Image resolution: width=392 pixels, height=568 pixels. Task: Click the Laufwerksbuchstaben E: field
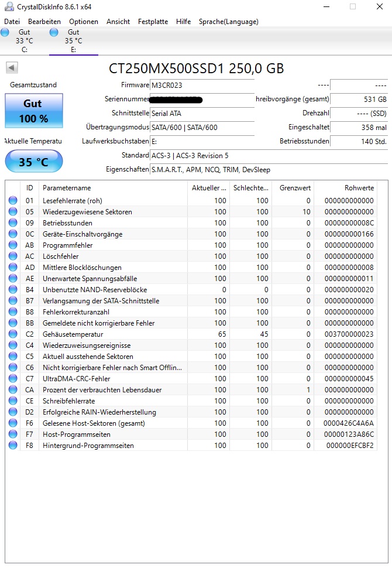coord(202,141)
